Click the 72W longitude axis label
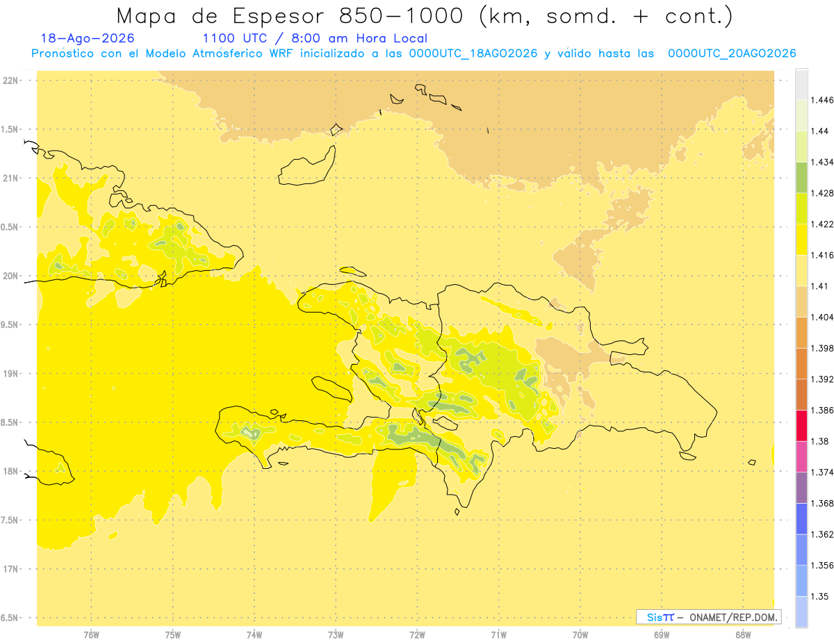The width and height of the screenshot is (834, 644). 417,635
